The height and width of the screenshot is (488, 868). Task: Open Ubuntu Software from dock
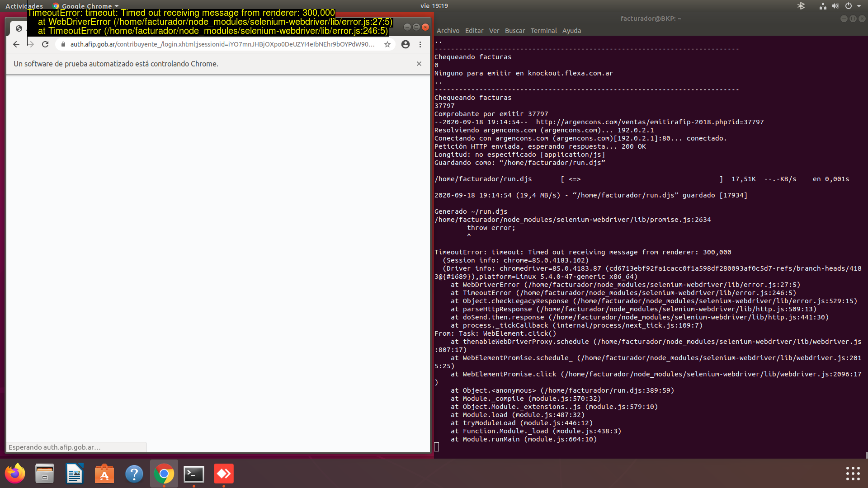pyautogui.click(x=104, y=474)
